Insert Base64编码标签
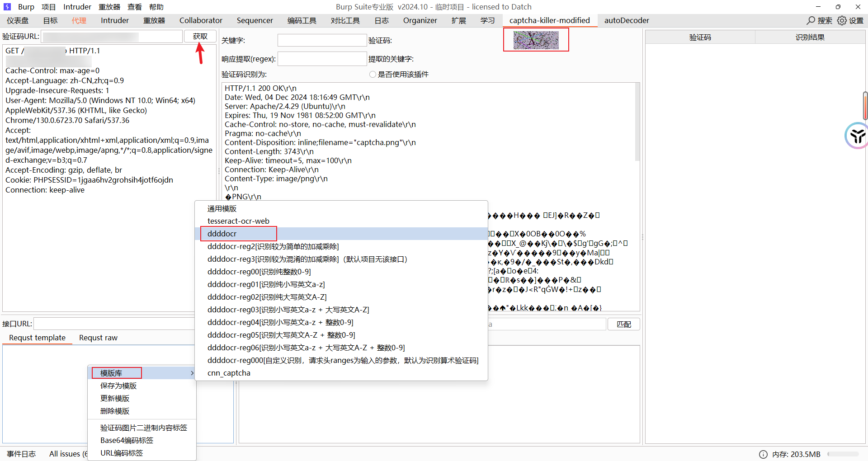Viewport: 868px width, 461px height. [142, 440]
